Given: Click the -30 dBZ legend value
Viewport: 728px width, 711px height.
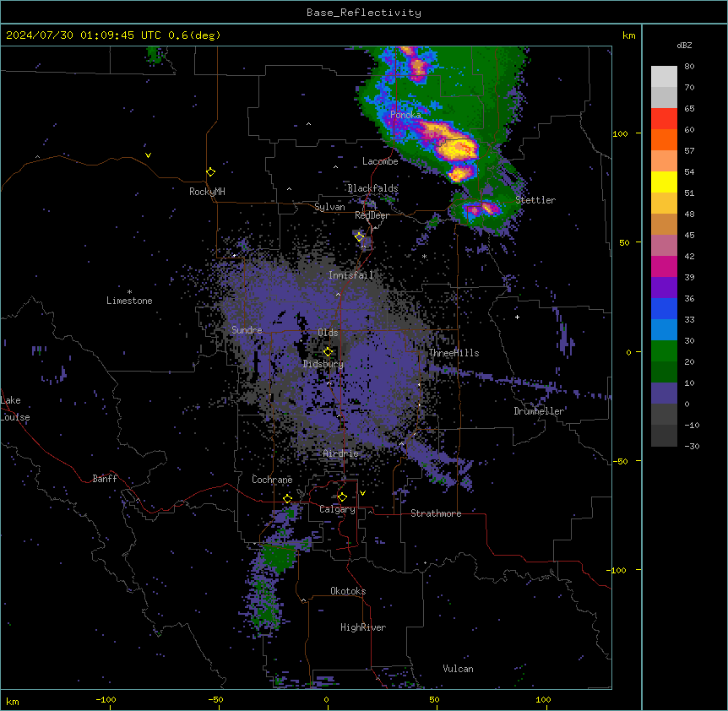Looking at the screenshot, I should (692, 446).
